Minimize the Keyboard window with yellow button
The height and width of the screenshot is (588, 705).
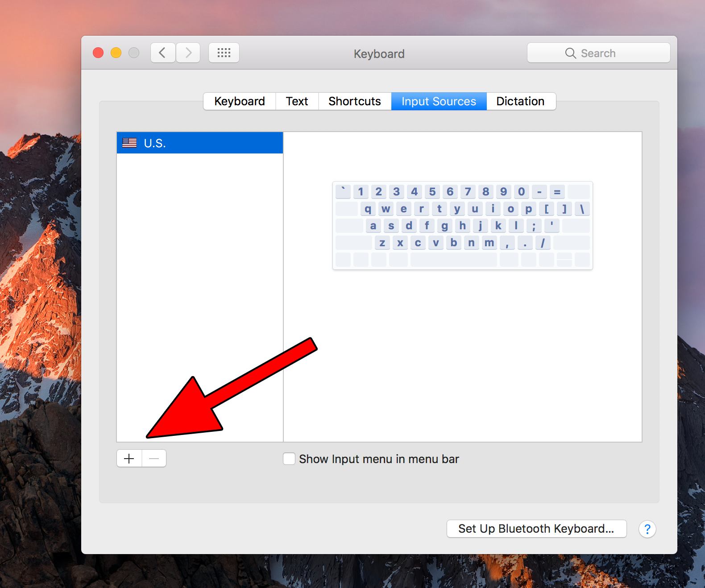tap(116, 53)
